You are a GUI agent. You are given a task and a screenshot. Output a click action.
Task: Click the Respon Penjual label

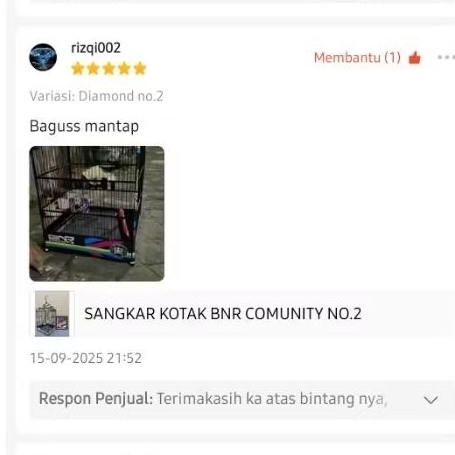coord(96,399)
